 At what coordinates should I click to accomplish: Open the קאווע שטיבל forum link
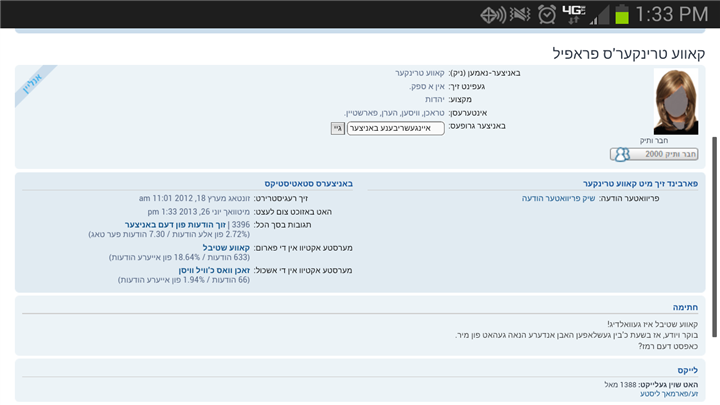[226, 248]
